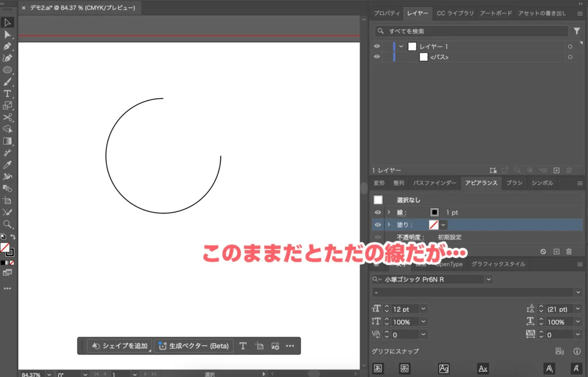The width and height of the screenshot is (588, 377).
Task: Click the 1 pt stroke color swatch
Action: pyautogui.click(x=434, y=212)
